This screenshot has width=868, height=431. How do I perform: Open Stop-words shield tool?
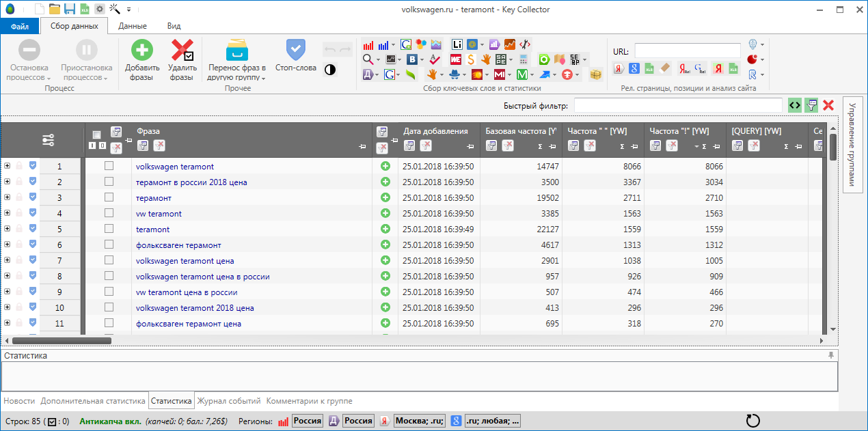click(295, 51)
